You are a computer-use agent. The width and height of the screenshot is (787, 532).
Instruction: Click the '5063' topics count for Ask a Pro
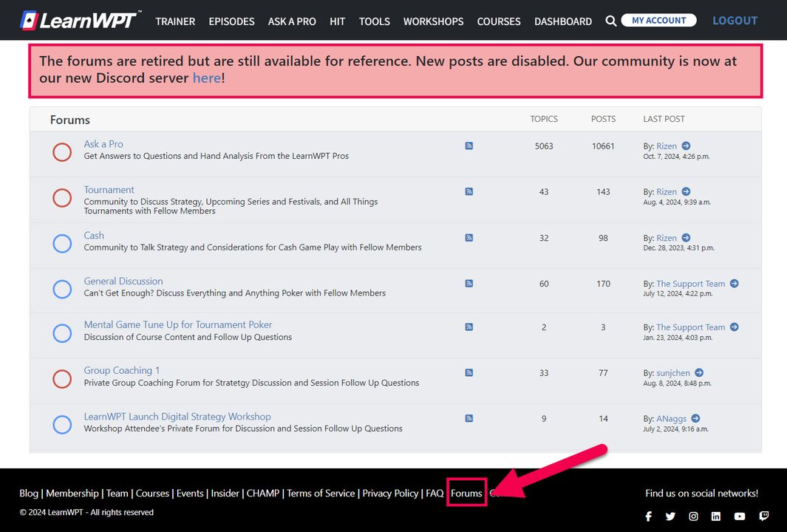(x=544, y=146)
